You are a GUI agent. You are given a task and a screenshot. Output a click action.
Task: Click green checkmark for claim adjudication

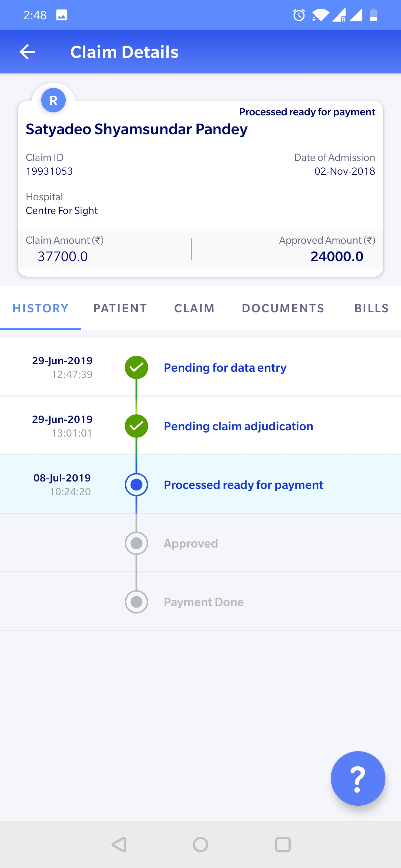point(136,426)
